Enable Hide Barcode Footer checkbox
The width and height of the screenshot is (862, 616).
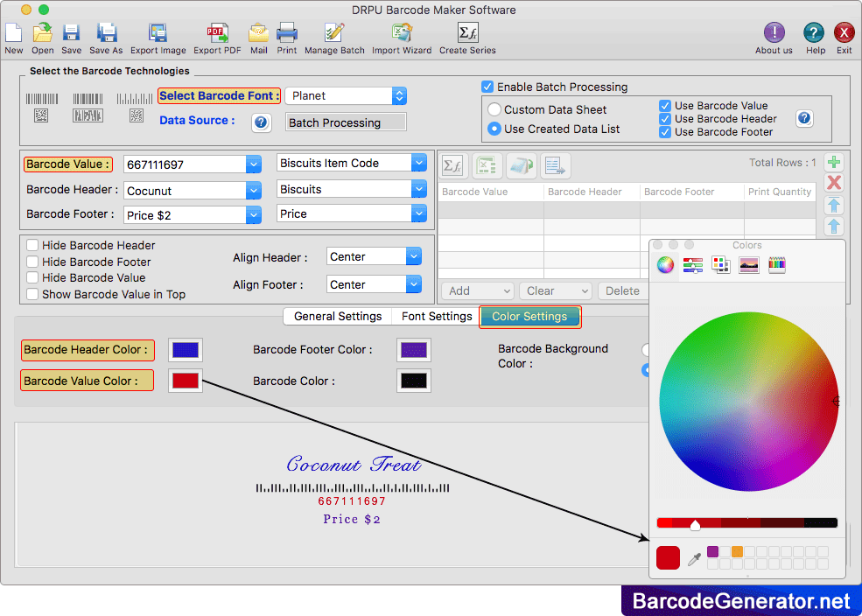click(32, 262)
